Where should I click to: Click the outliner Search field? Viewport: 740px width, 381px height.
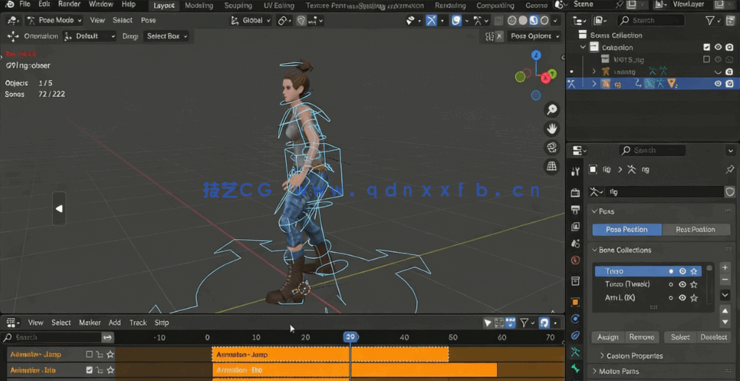pos(651,20)
